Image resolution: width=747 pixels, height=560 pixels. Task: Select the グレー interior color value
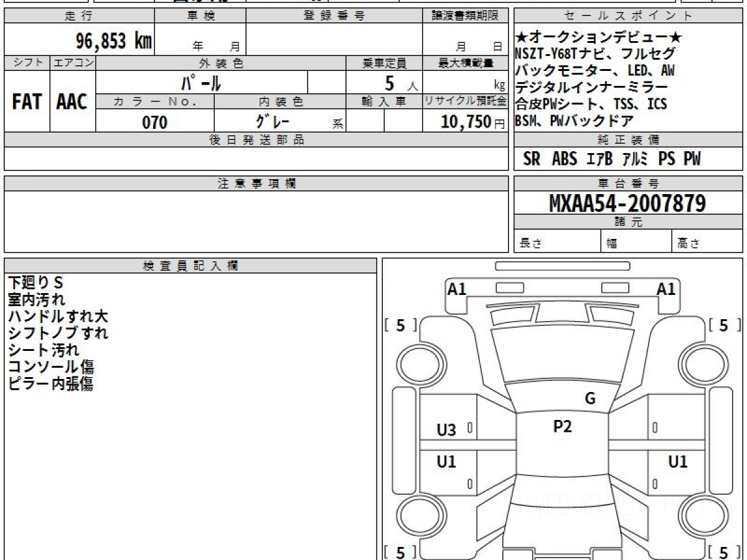274,121
